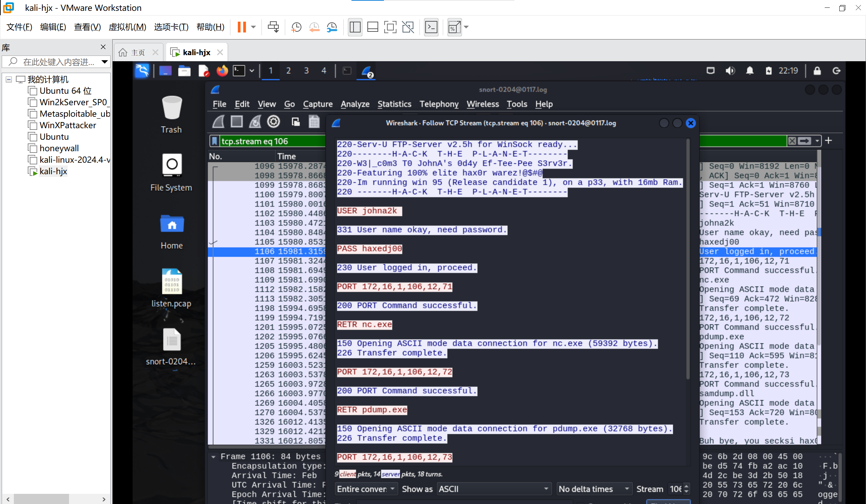Switch to workspace 4 in Kali panel
The image size is (866, 504).
(x=324, y=71)
